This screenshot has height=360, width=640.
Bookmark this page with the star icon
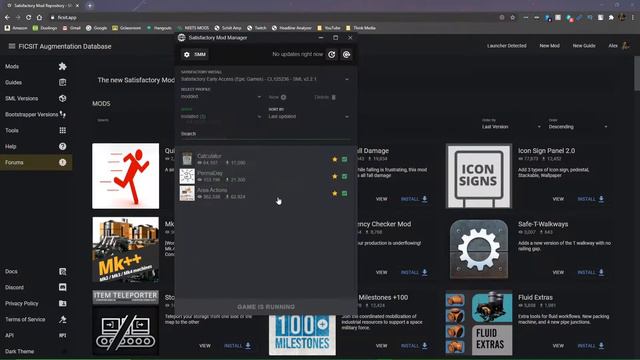[x=513, y=18]
